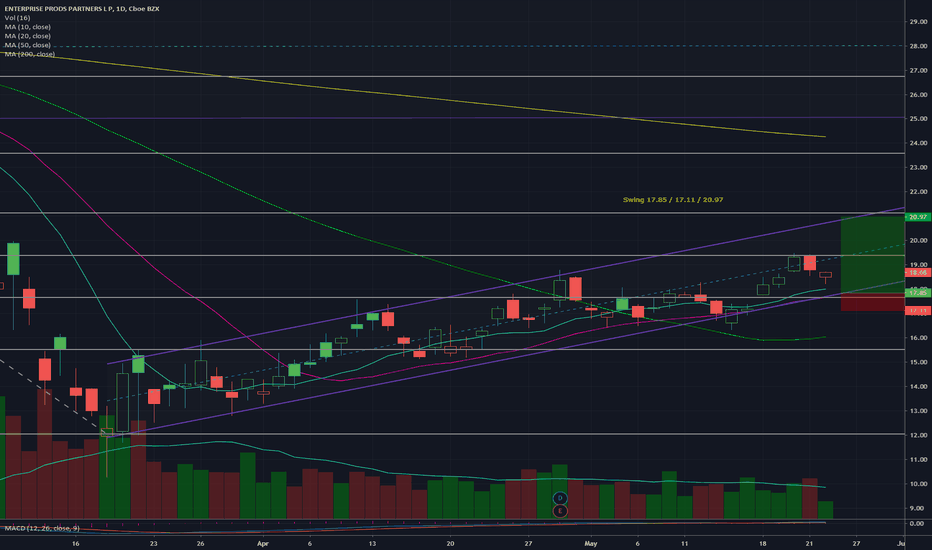932x550 pixels.
Task: Click the 'Swing 17.85 / 17.11 / 20.97' annotation
Action: pyautogui.click(x=673, y=200)
